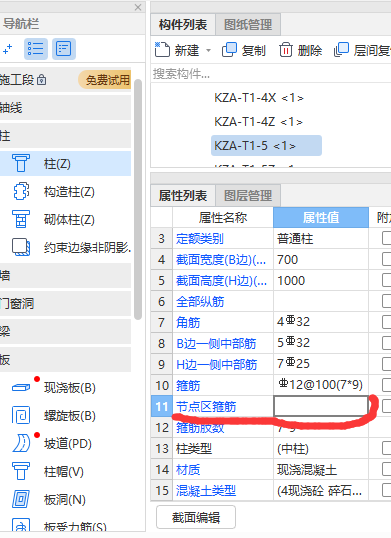Select the 板受力筋(S) icon
The height and width of the screenshot is (538, 391).
(x=21, y=525)
